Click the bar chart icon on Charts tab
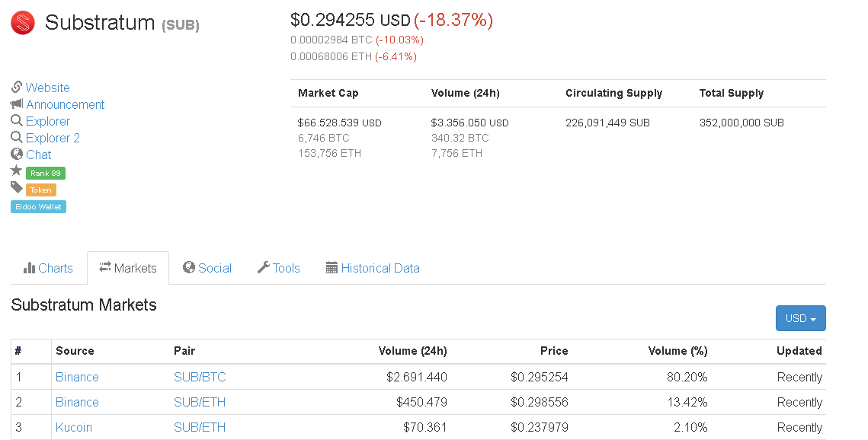Image resolution: width=868 pixels, height=440 pixels. (29, 268)
